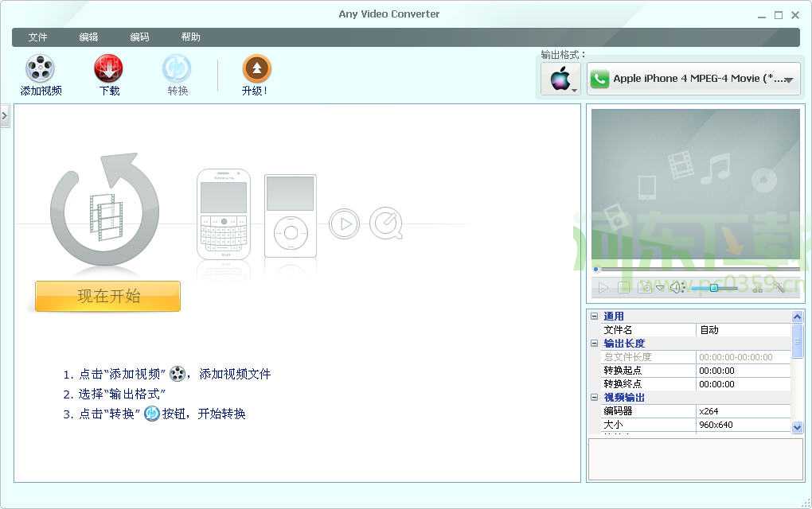
Task: Click the green phone icon beside output format
Action: 599,79
